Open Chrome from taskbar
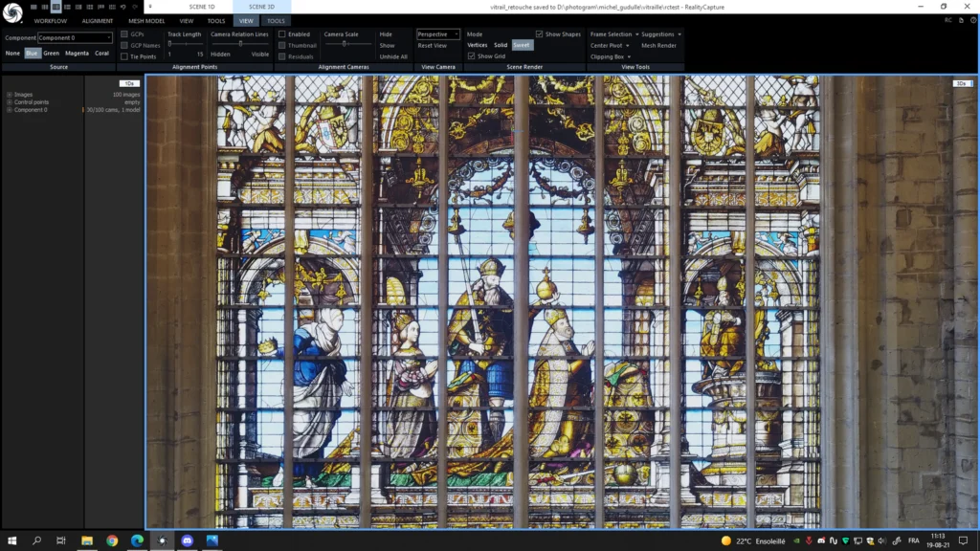 click(x=112, y=540)
